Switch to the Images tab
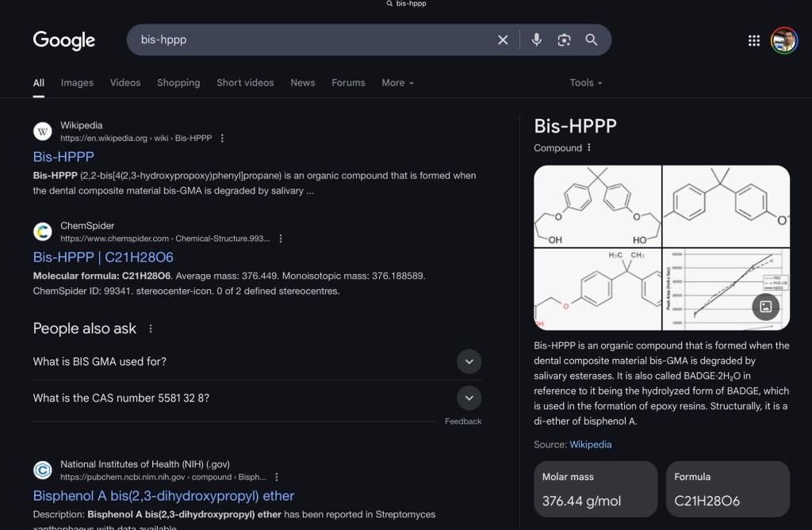This screenshot has width=812, height=530. pos(77,82)
